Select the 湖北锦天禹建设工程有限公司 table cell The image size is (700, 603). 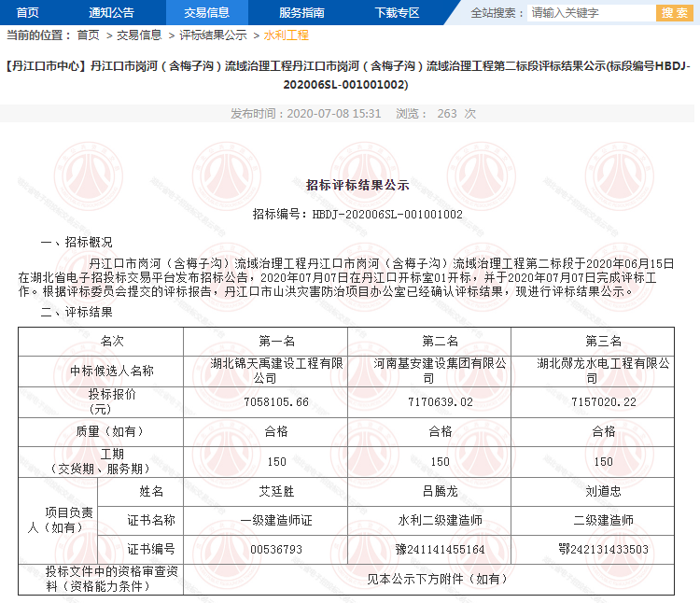tap(277, 371)
